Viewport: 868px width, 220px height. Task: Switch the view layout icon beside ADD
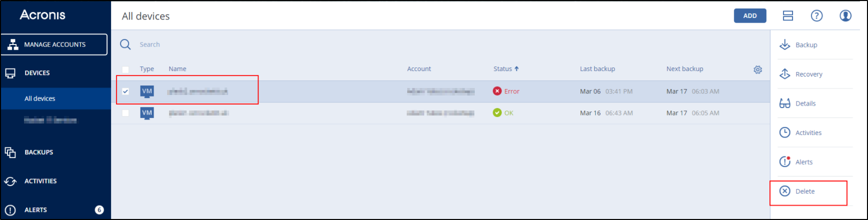click(788, 16)
